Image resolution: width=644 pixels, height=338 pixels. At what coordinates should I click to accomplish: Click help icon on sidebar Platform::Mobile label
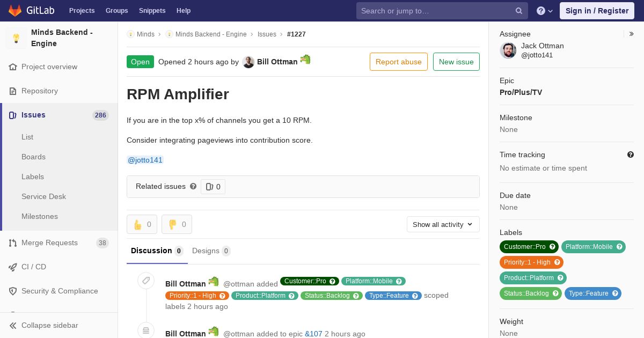click(x=619, y=247)
